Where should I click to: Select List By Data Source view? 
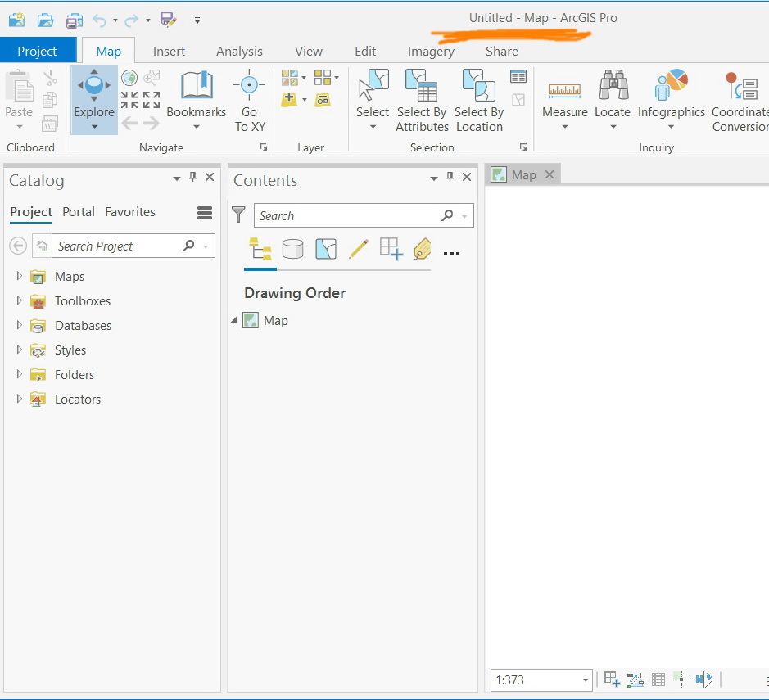tap(293, 249)
